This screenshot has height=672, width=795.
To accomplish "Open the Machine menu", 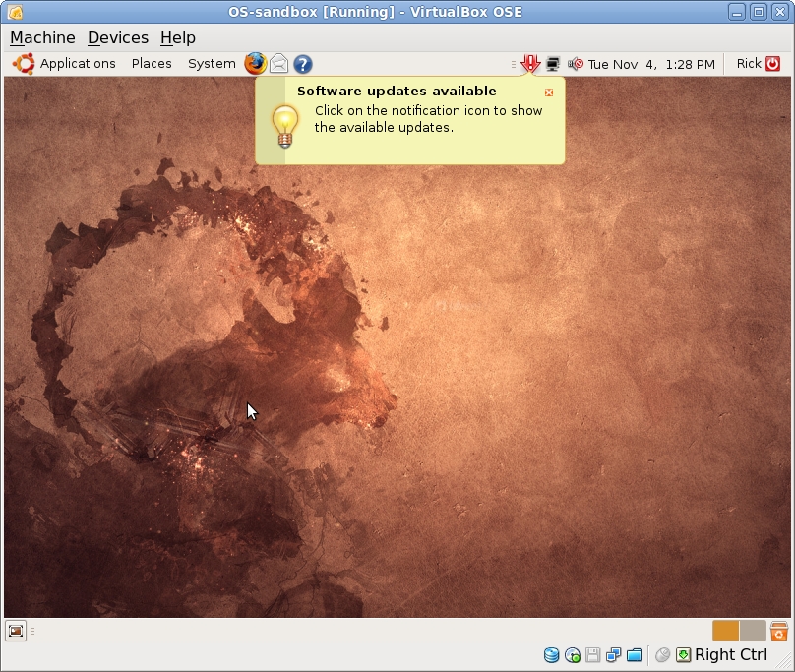I will click(42, 38).
